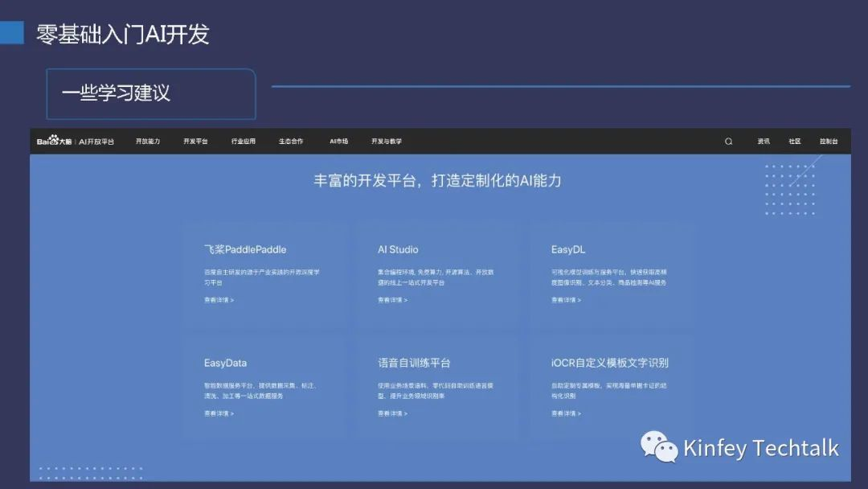Open the 开放能力 menu

click(x=148, y=142)
